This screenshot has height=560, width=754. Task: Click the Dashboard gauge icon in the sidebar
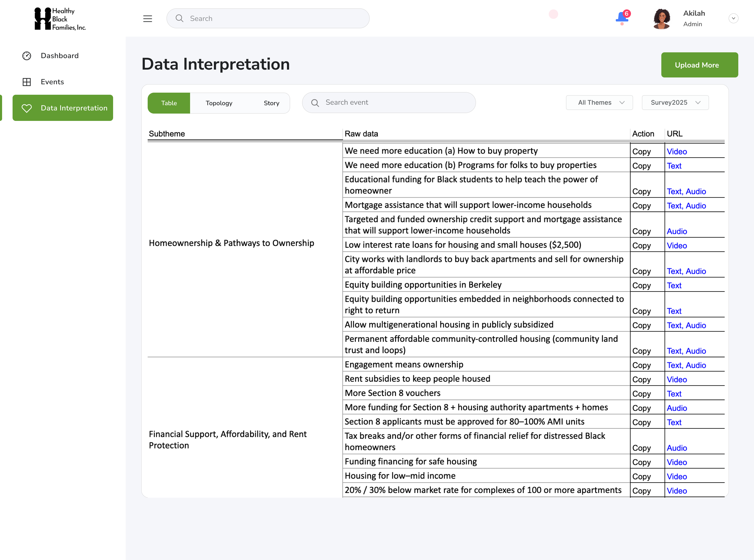tap(27, 55)
